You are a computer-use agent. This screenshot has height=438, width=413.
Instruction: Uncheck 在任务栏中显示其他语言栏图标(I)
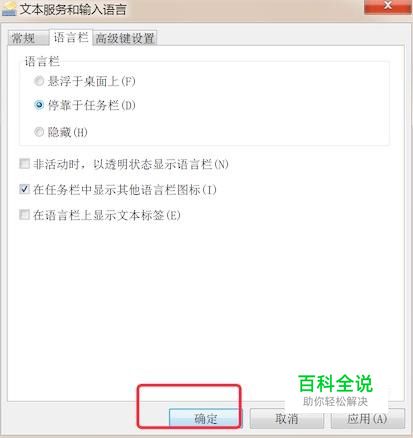coord(24,189)
